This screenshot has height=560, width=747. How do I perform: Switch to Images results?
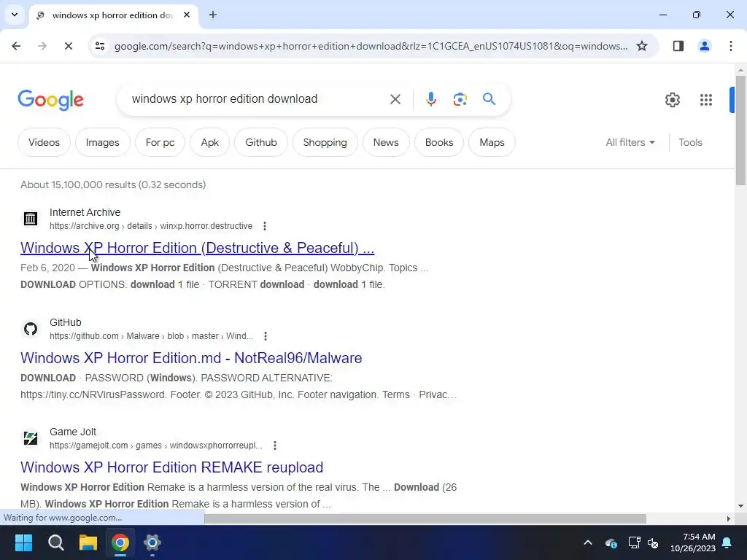click(x=102, y=142)
